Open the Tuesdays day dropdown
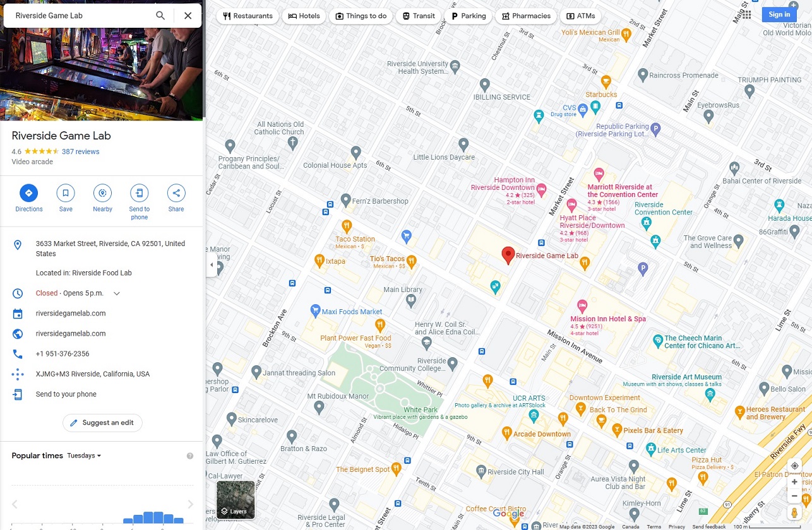The height and width of the screenshot is (530, 812). (x=84, y=456)
